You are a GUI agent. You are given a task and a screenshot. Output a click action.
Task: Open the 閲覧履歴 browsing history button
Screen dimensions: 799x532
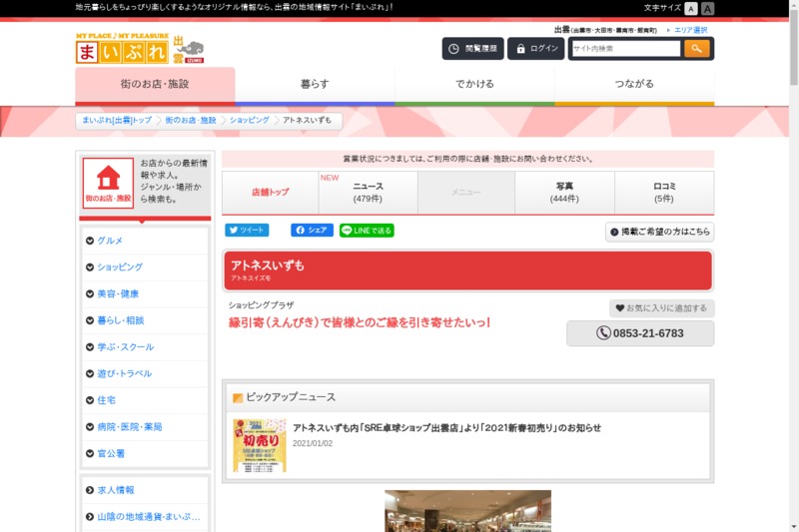coord(472,49)
